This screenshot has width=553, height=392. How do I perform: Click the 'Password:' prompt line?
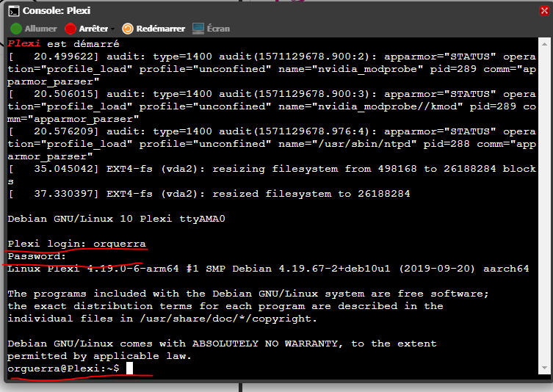coord(37,256)
